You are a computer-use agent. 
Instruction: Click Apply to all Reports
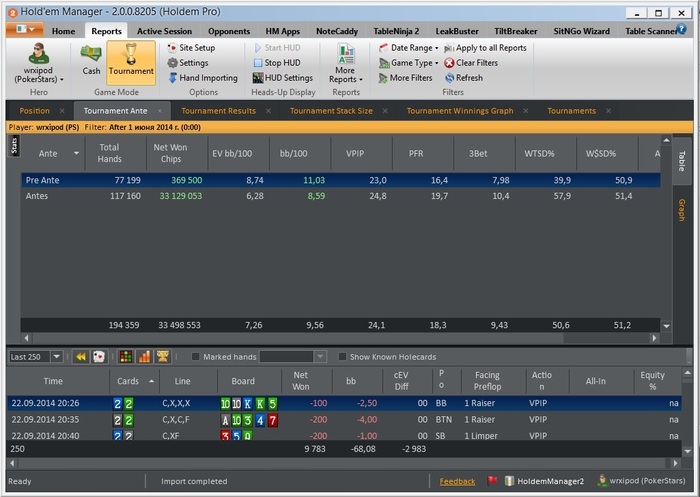click(485, 48)
